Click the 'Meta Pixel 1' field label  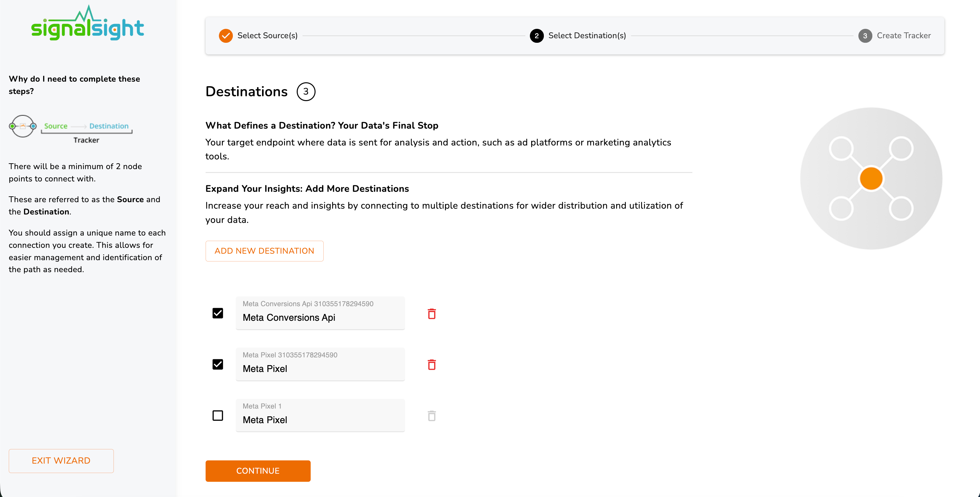coord(262,406)
